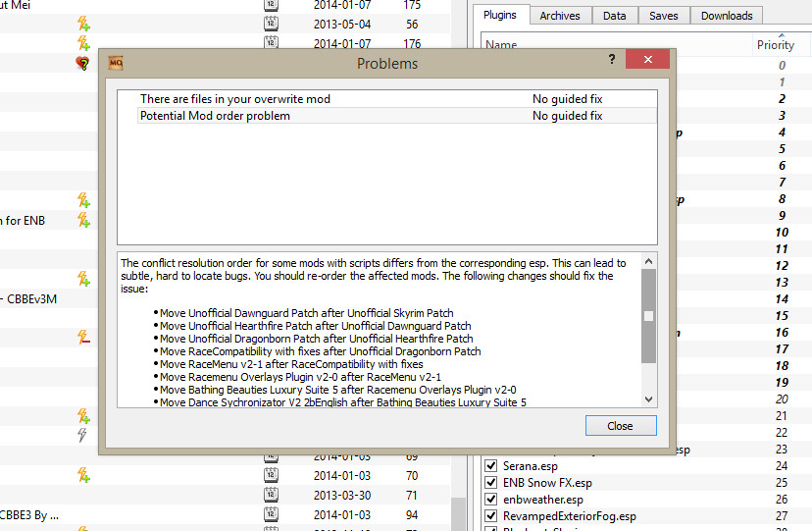This screenshot has width=812, height=531.
Task: Open the Downloads tab
Action: tap(727, 16)
